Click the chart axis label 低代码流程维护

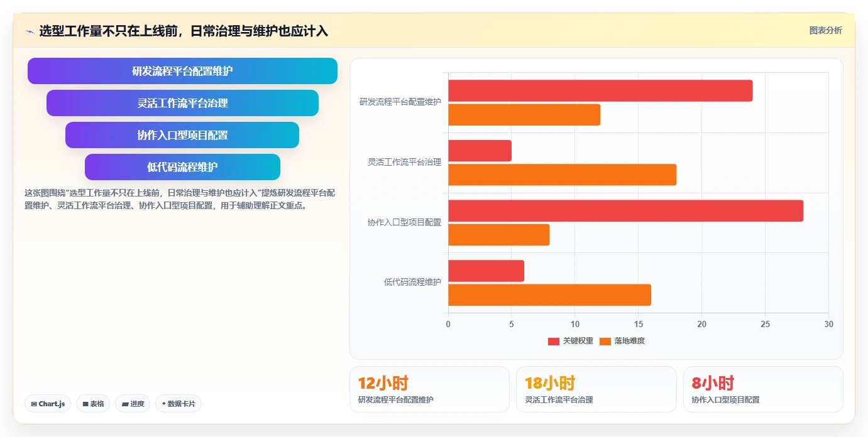(x=412, y=283)
